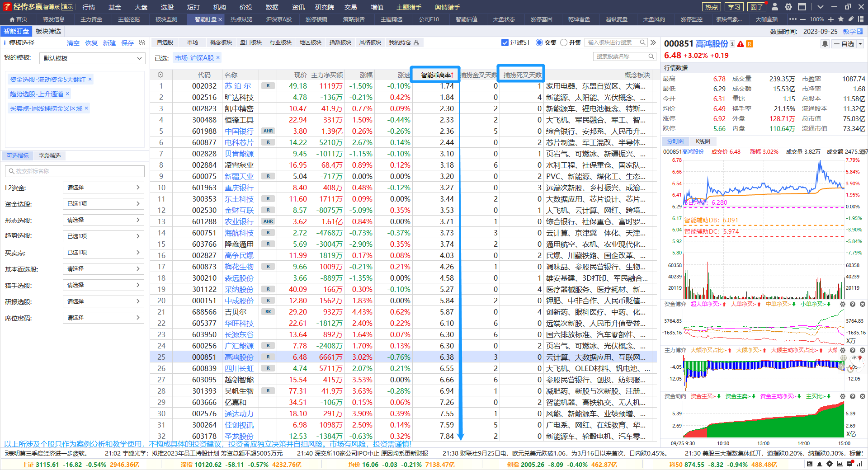The height and width of the screenshot is (470, 868).
Task: Close the 主力博弈 indicator panel
Action: [x=863, y=350]
